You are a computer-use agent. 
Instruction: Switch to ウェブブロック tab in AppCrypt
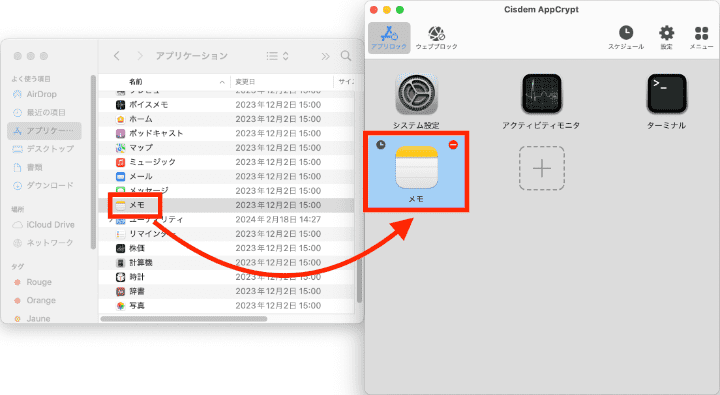pyautogui.click(x=436, y=38)
